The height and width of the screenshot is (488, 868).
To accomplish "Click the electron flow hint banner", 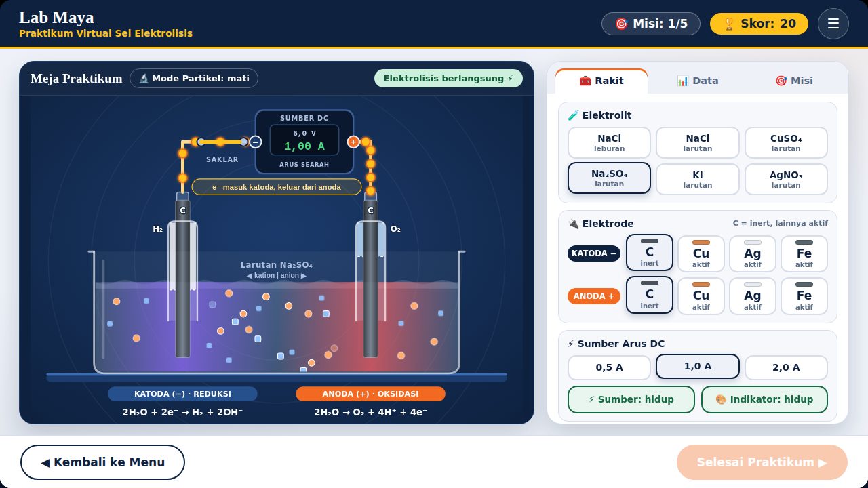I will coord(277,187).
